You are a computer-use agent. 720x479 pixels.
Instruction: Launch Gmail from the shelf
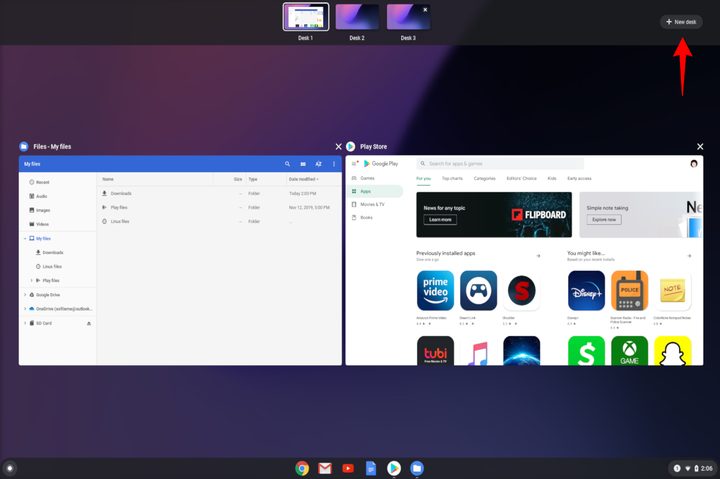pos(325,468)
